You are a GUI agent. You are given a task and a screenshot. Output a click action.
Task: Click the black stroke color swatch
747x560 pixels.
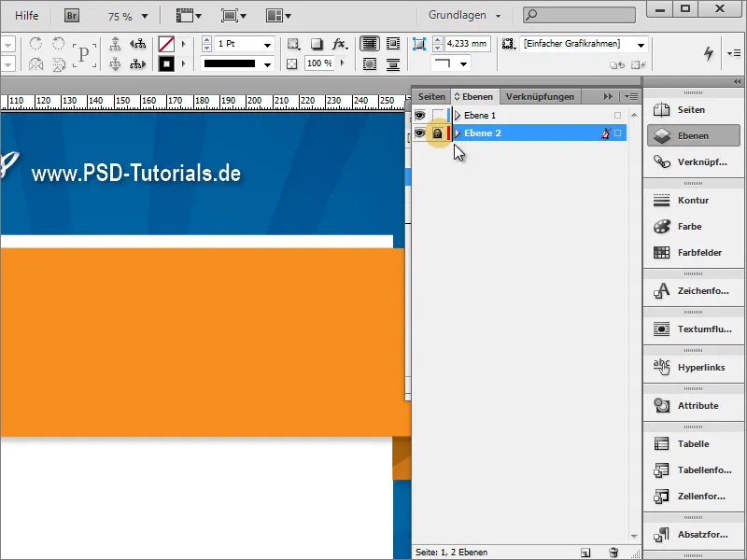[x=166, y=63]
